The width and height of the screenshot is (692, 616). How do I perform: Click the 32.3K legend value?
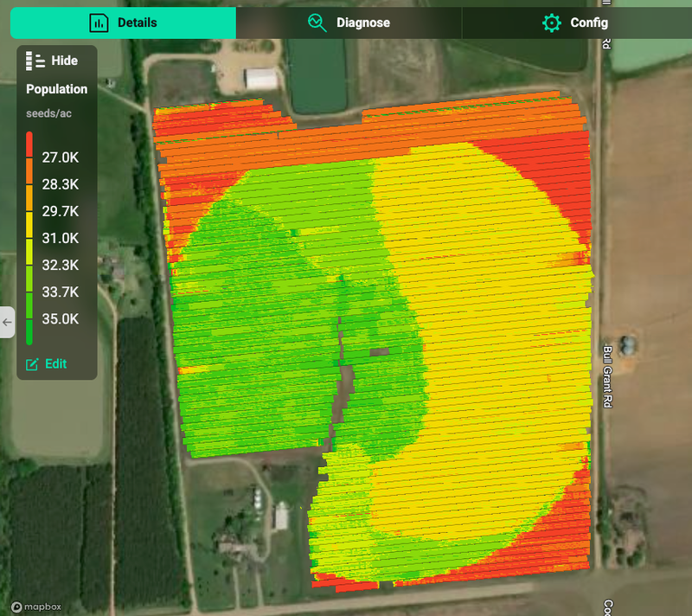[61, 266]
